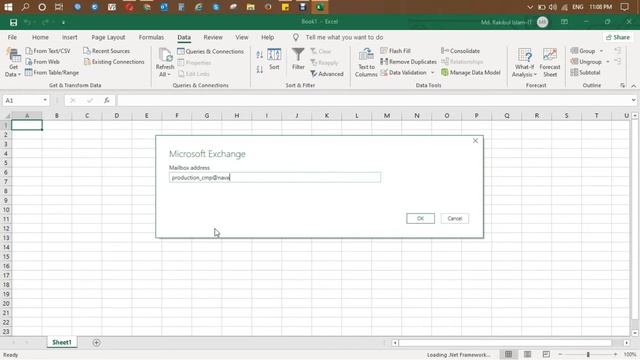This screenshot has height=360, width=640.
Task: Collapse the ribbon
Action: point(633,86)
